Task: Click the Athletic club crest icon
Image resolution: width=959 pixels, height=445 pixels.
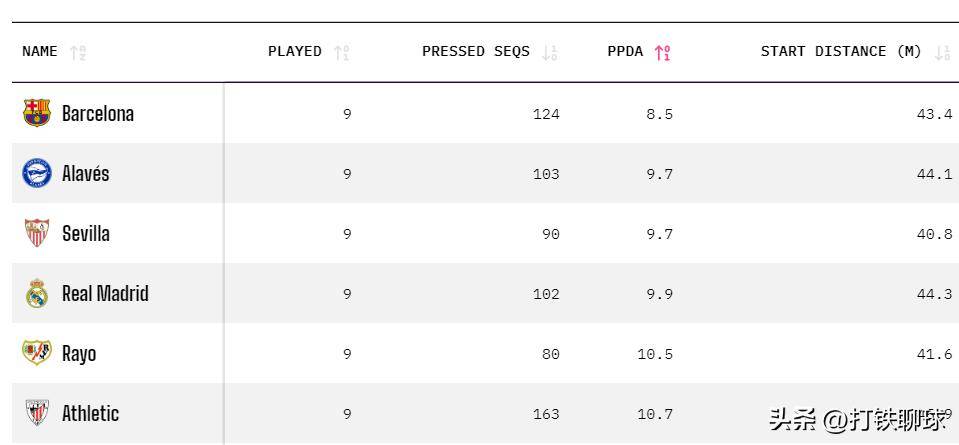Action: 37,413
